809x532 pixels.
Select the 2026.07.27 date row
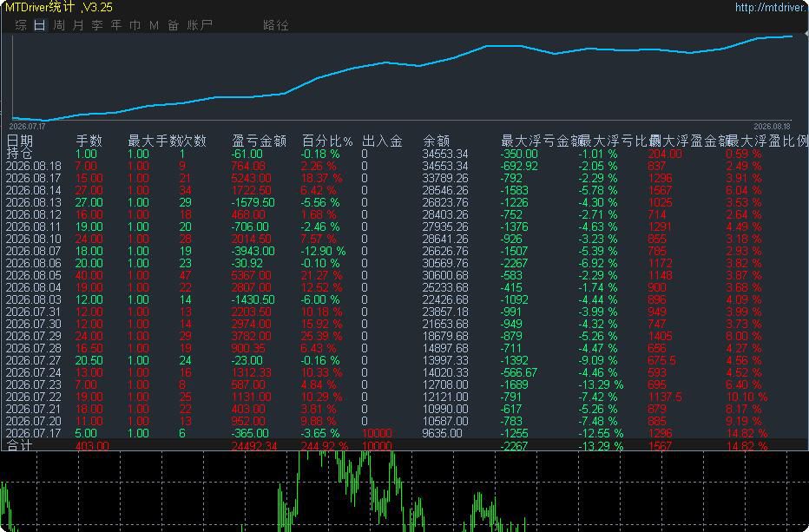(34, 360)
